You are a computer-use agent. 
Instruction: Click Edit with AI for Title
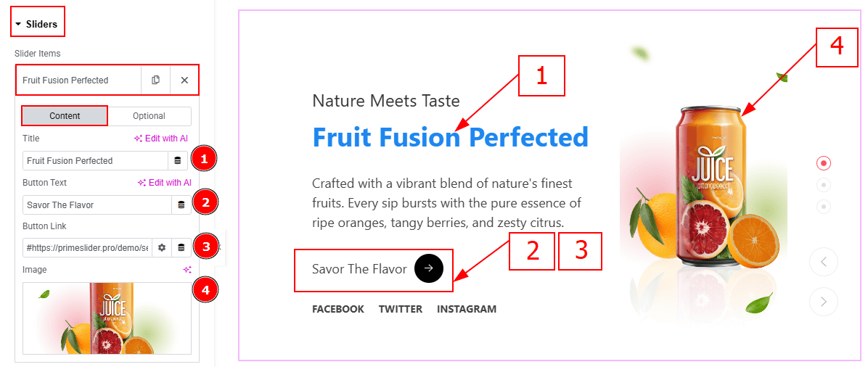pos(163,139)
